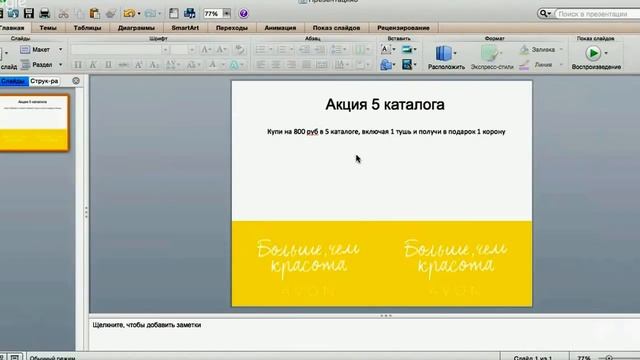Click the font color A button
Screen dimensions: 640x360
pyautogui.click(x=212, y=65)
